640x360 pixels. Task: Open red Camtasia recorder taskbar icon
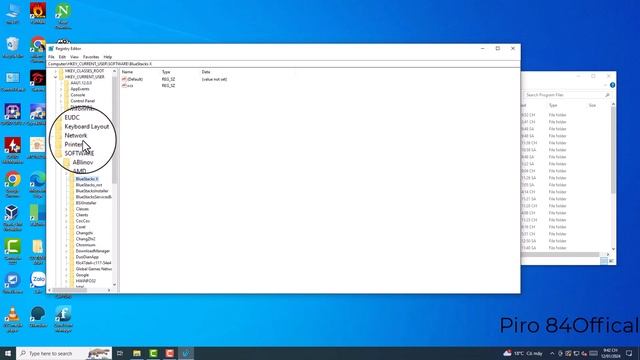[x=170, y=353]
